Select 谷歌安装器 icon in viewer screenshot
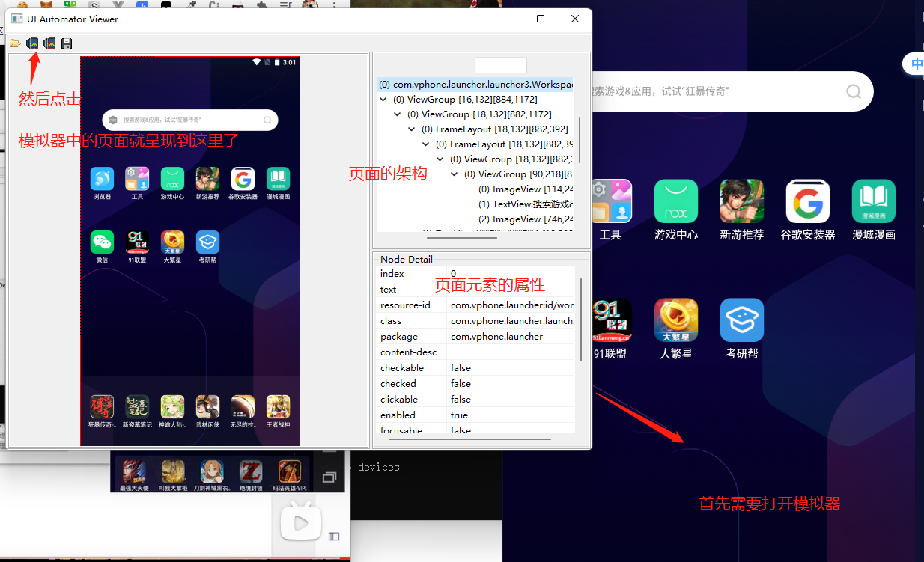The height and width of the screenshot is (562, 924). (x=243, y=179)
